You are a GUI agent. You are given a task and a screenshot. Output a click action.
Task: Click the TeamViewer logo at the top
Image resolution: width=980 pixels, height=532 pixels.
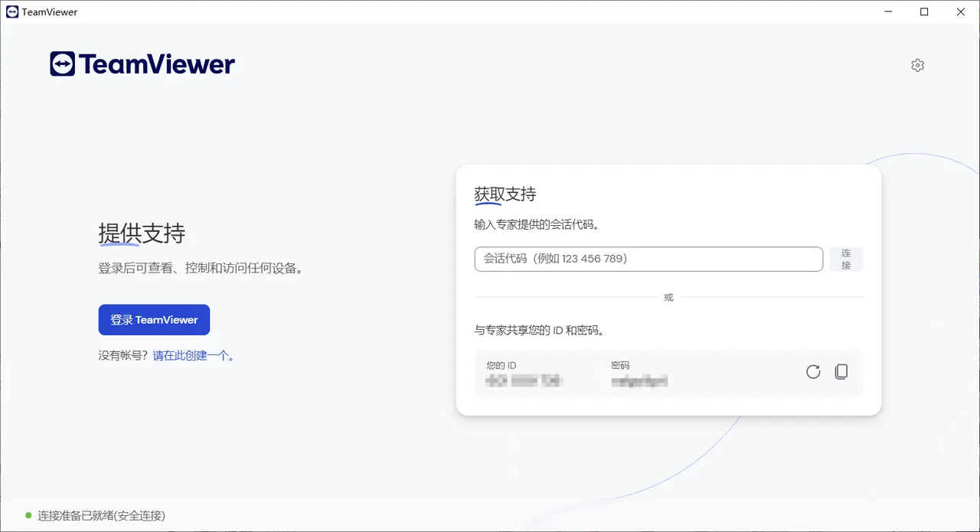142,64
